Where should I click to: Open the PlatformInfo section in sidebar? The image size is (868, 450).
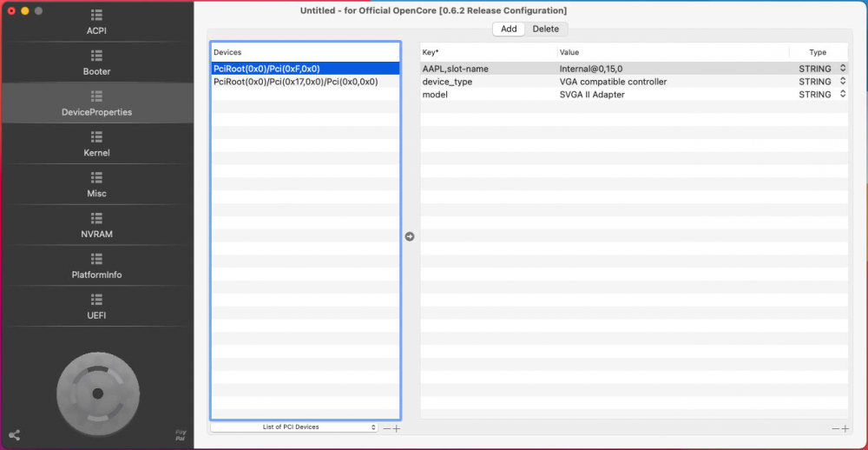[97, 267]
